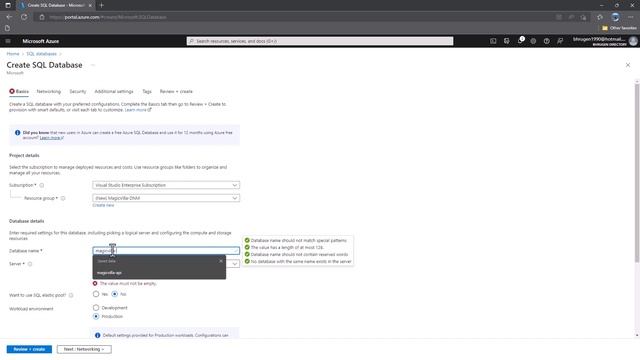Switch to the Basics tab

point(19,91)
